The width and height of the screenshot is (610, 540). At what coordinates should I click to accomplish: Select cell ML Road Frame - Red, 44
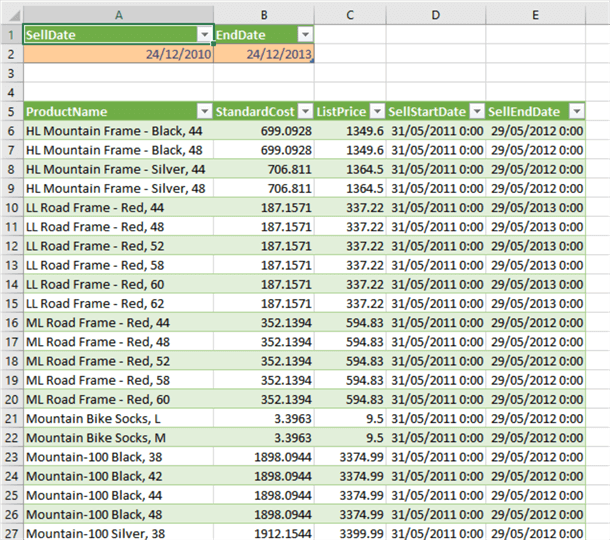point(119,323)
